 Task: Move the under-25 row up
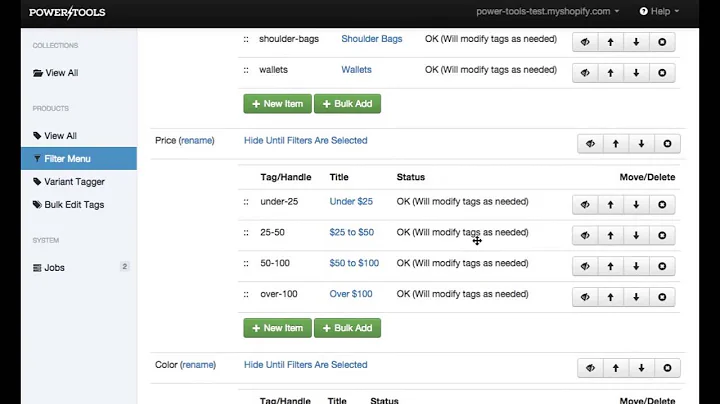[x=610, y=204]
